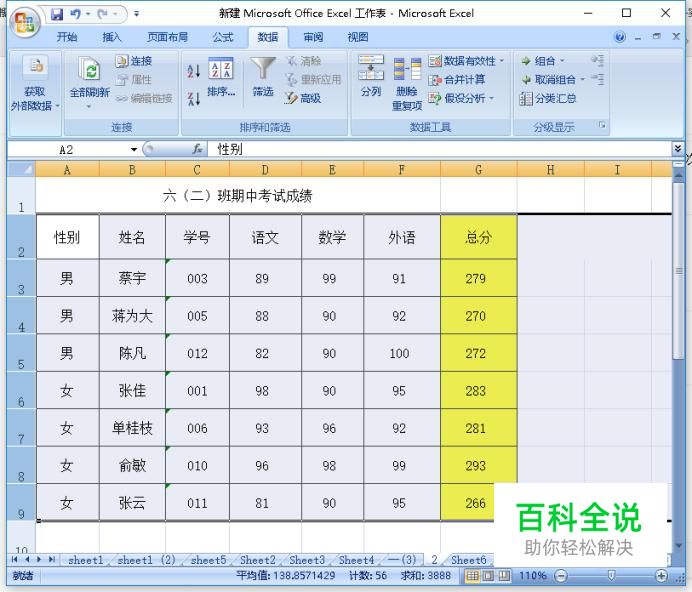Zoom out with the minus button
This screenshot has width=692, height=592.
pos(561,576)
